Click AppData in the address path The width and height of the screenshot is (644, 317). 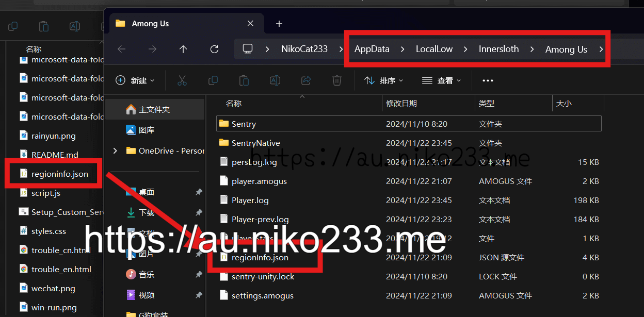click(x=372, y=49)
